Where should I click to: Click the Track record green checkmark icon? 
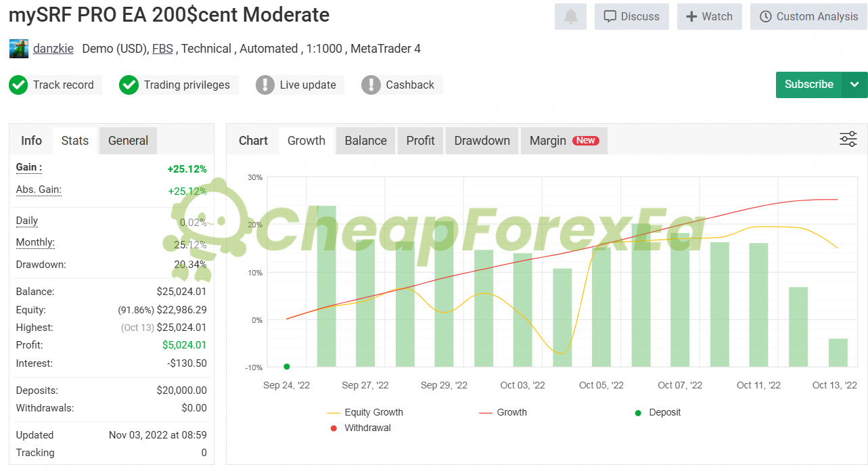click(18, 85)
